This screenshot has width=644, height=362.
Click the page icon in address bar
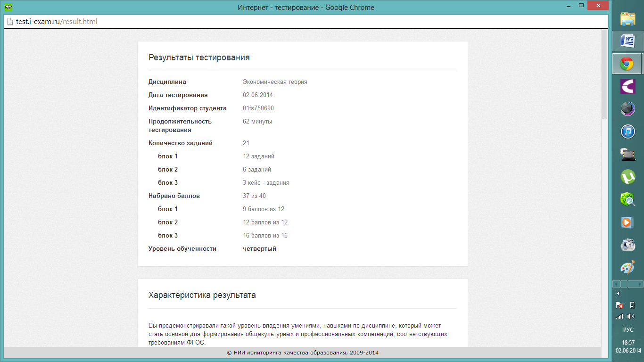[9, 21]
